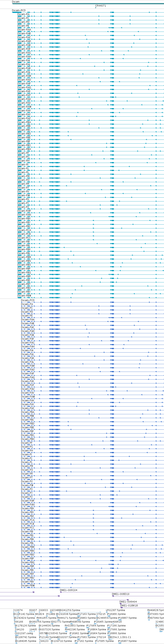
Task: Select EST 294130
Action: 19,630
